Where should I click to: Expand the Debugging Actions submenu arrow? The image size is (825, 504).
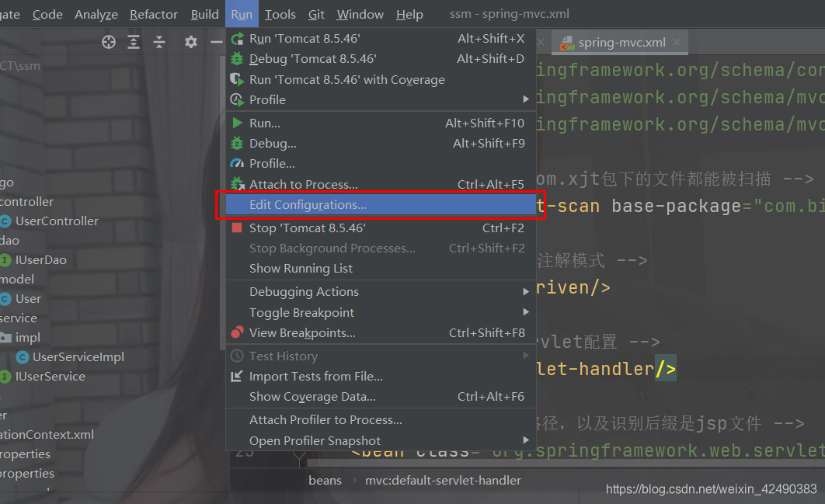[x=526, y=291]
